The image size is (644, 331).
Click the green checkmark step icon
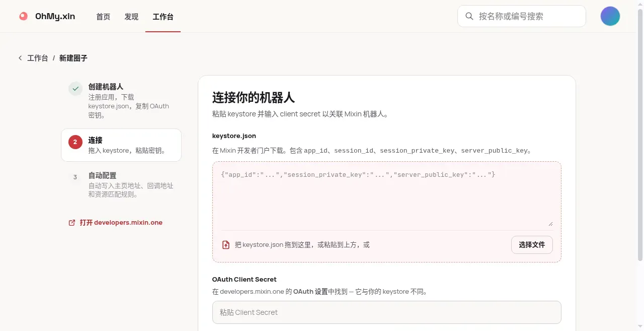75,89
